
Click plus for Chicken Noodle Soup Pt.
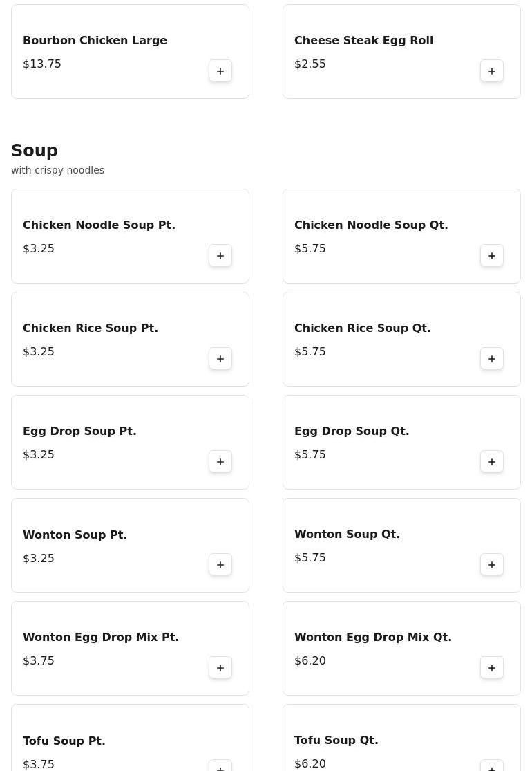click(x=220, y=256)
